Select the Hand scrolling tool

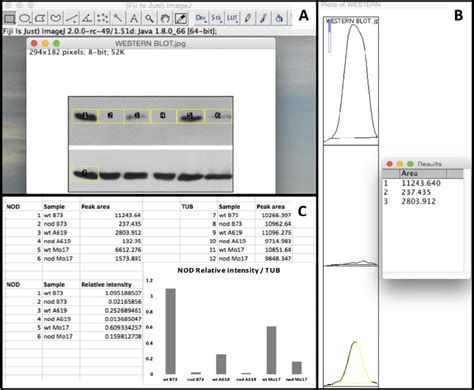click(x=165, y=18)
